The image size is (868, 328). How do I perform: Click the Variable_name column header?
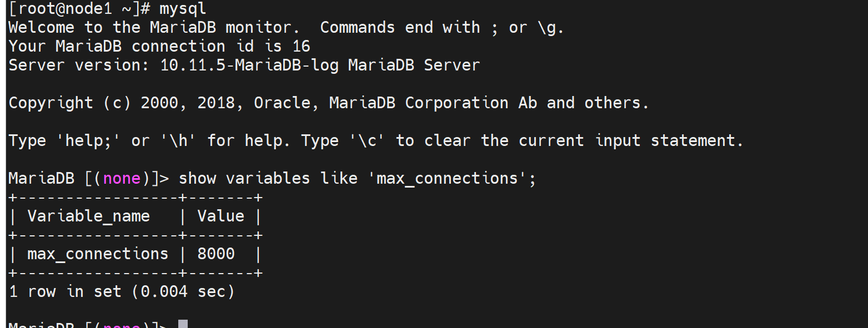click(x=89, y=216)
